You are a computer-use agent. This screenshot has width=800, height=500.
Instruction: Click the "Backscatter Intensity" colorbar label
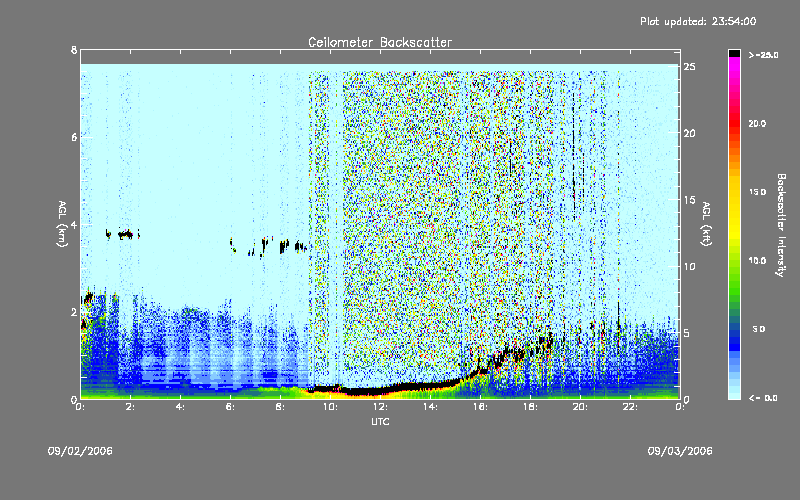tap(781, 225)
